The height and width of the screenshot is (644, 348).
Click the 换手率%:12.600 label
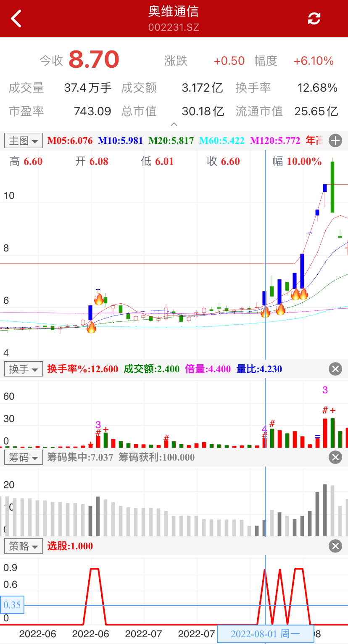tap(83, 369)
